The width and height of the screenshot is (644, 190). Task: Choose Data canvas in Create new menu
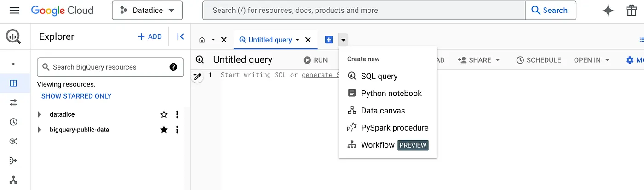(x=383, y=110)
